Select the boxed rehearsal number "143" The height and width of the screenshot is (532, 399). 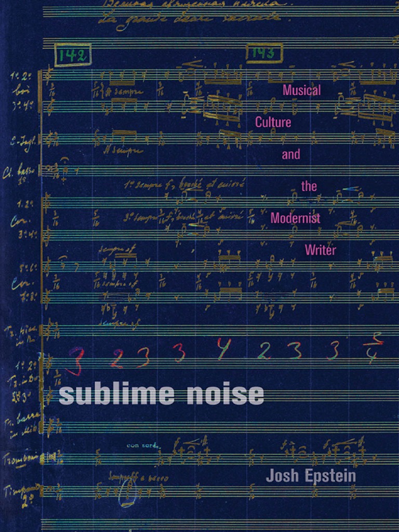click(x=264, y=54)
